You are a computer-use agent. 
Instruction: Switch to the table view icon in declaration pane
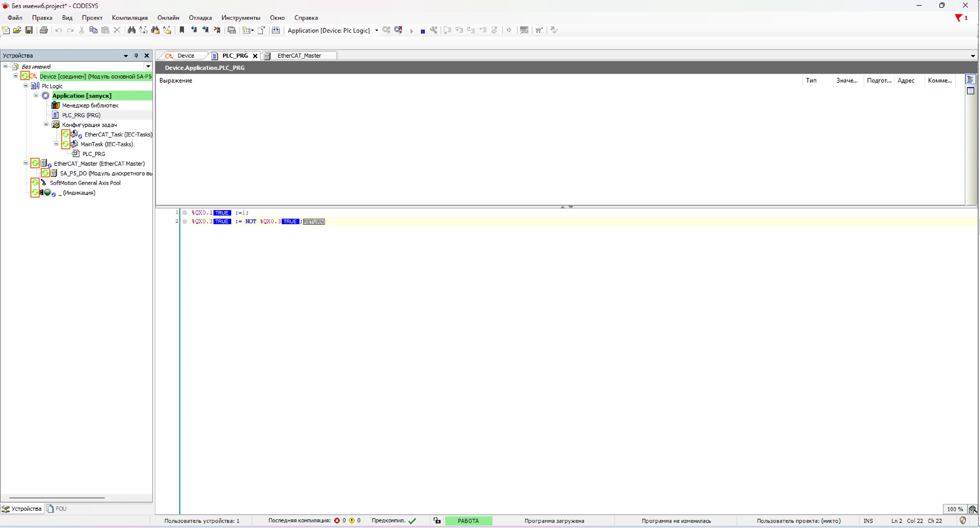[970, 91]
